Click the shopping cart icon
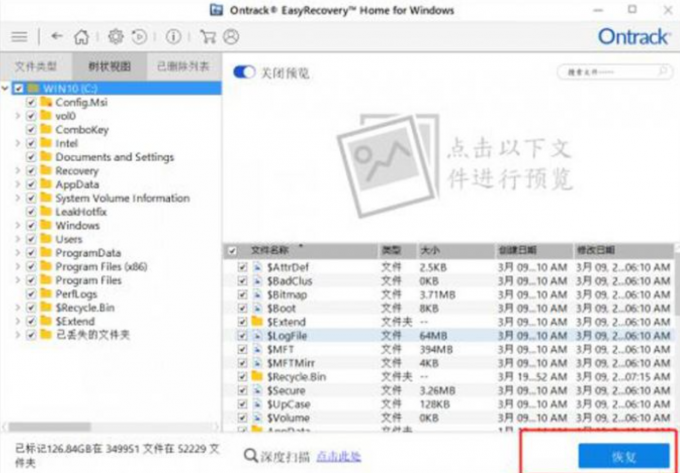Image resolution: width=680 pixels, height=473 pixels. (208, 37)
